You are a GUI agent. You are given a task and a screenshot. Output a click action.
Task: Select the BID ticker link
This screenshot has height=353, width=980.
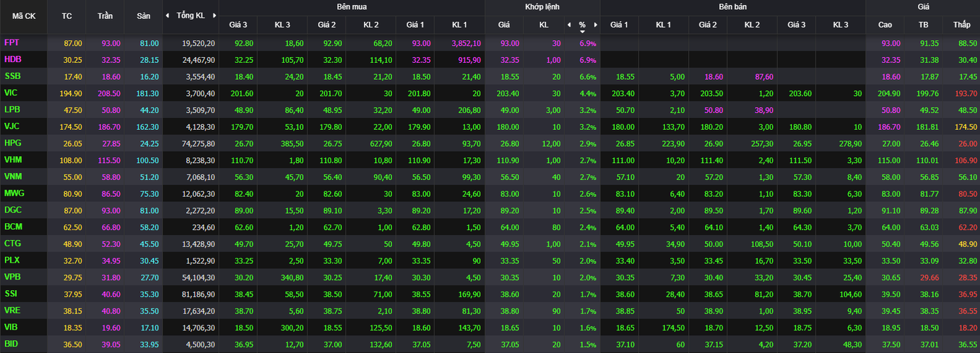(11, 344)
